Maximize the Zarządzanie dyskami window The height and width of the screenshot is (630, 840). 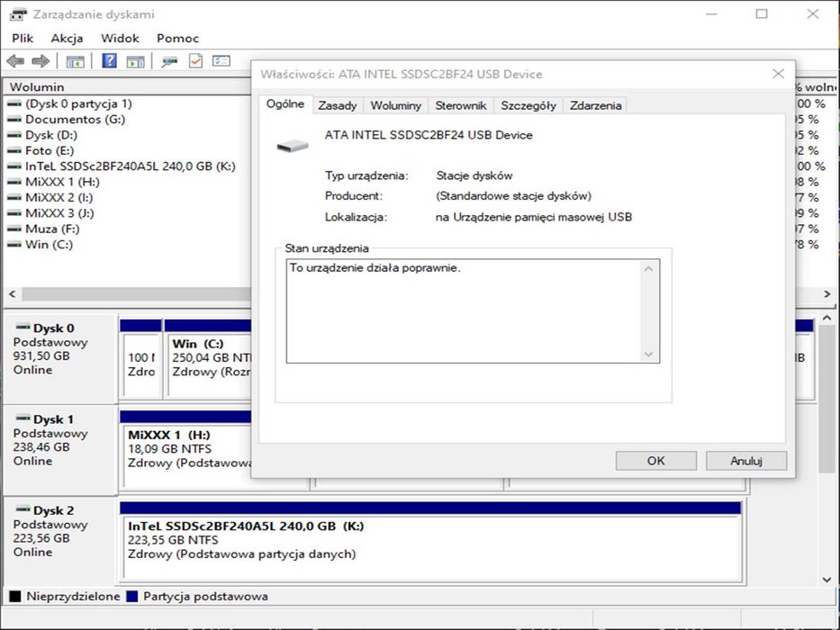point(762,14)
